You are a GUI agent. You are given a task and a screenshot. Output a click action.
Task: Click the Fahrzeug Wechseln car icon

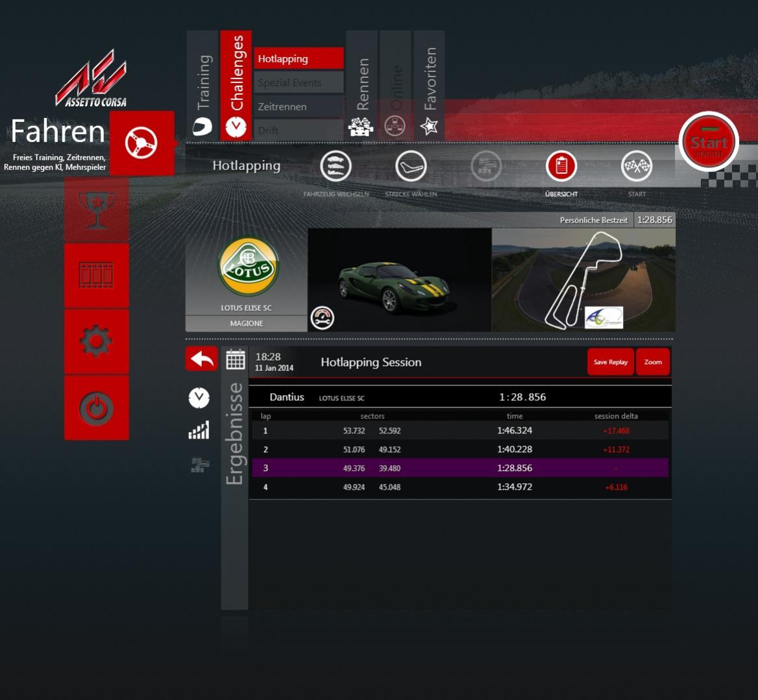336,166
